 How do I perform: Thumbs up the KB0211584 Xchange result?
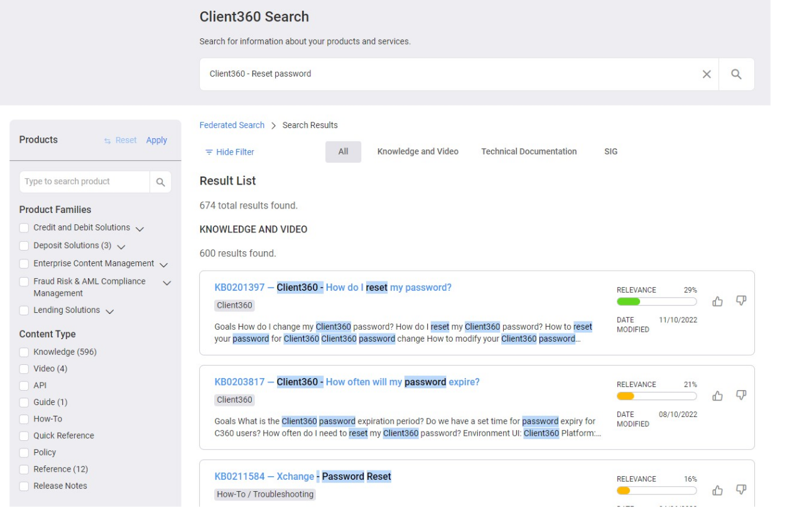coord(717,490)
